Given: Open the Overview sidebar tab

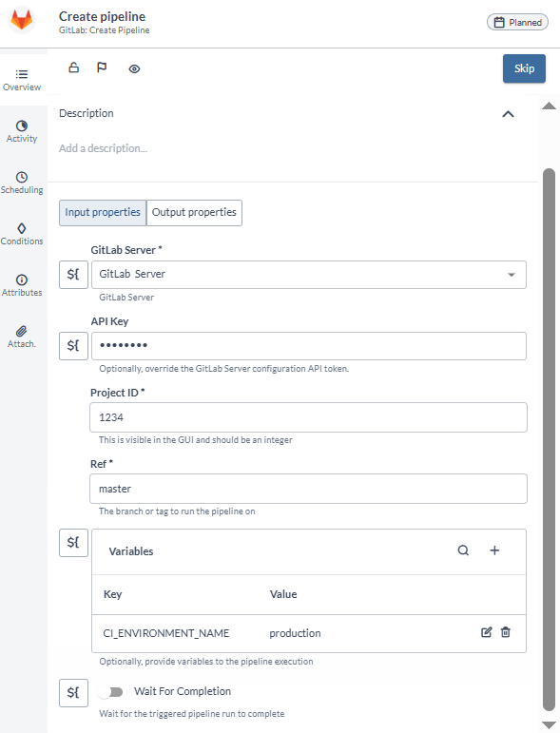Looking at the screenshot, I should click(22, 80).
